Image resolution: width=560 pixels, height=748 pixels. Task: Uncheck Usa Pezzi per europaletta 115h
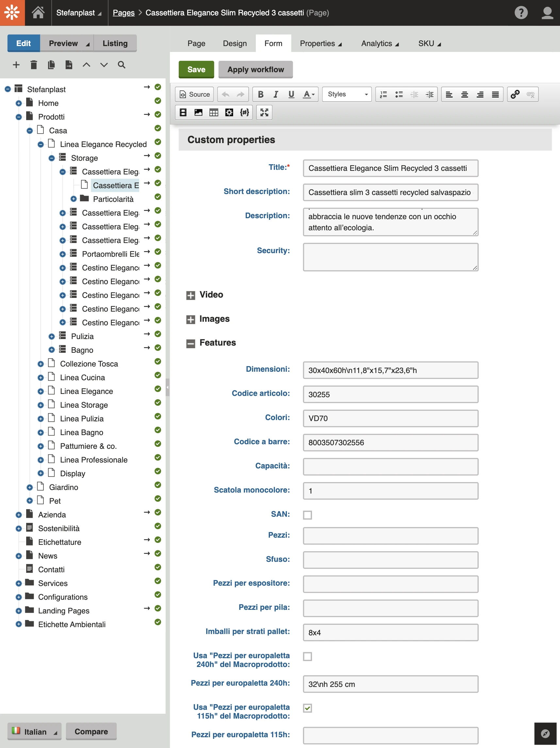coord(307,708)
